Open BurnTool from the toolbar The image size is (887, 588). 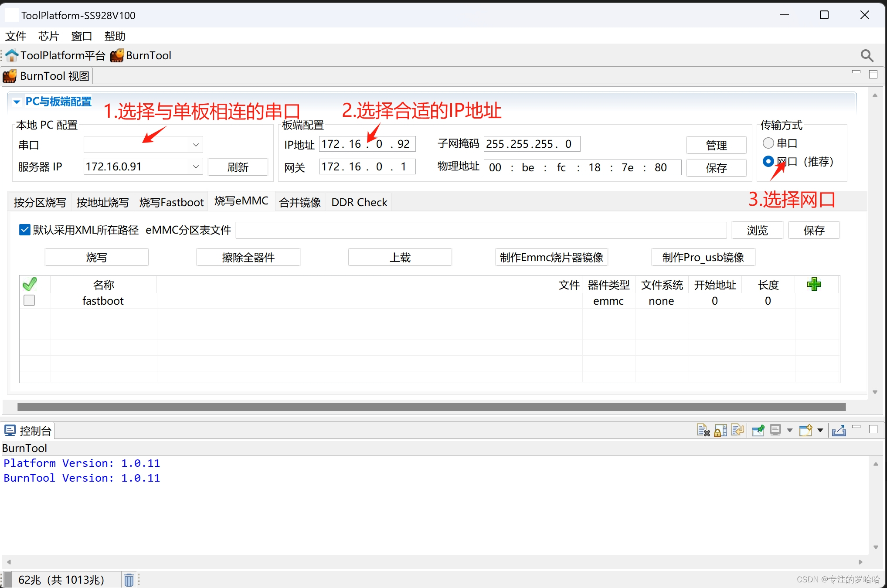tap(141, 55)
